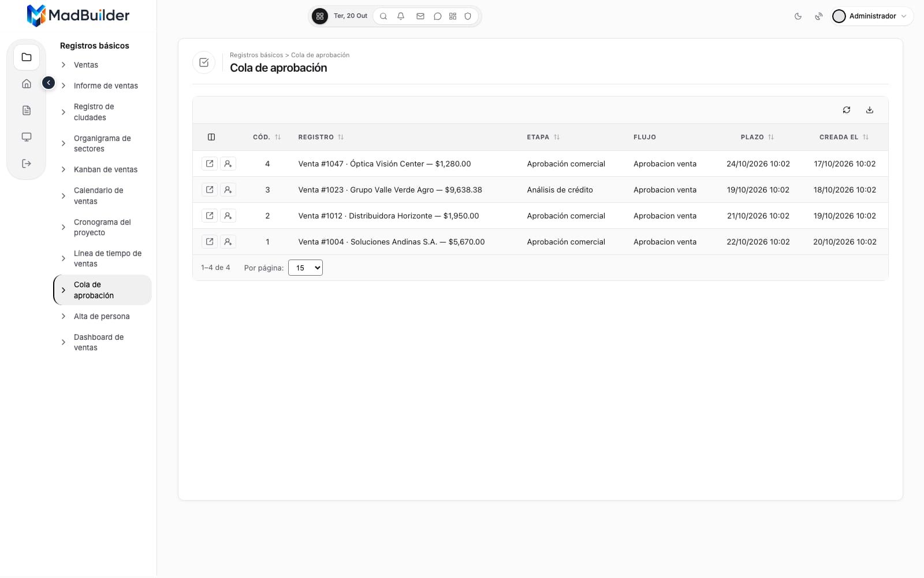Open Organigrama de sectores in sidebar

102,143
